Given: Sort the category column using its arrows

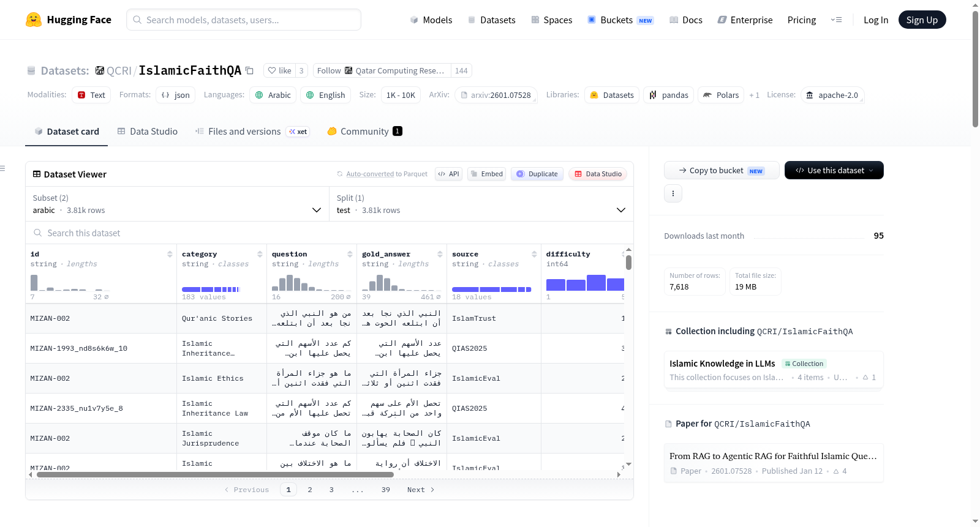Looking at the screenshot, I should coord(260,254).
